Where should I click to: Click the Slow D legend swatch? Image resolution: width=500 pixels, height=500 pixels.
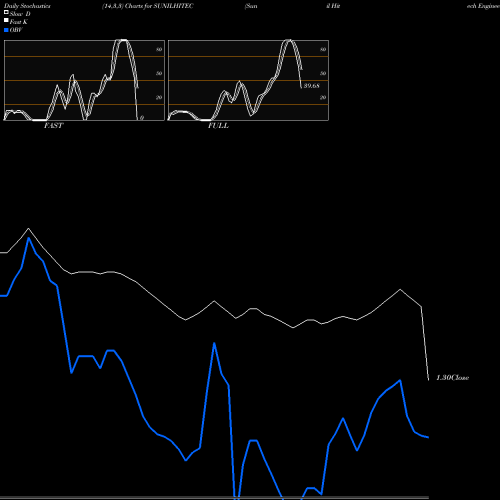[x=6, y=12]
